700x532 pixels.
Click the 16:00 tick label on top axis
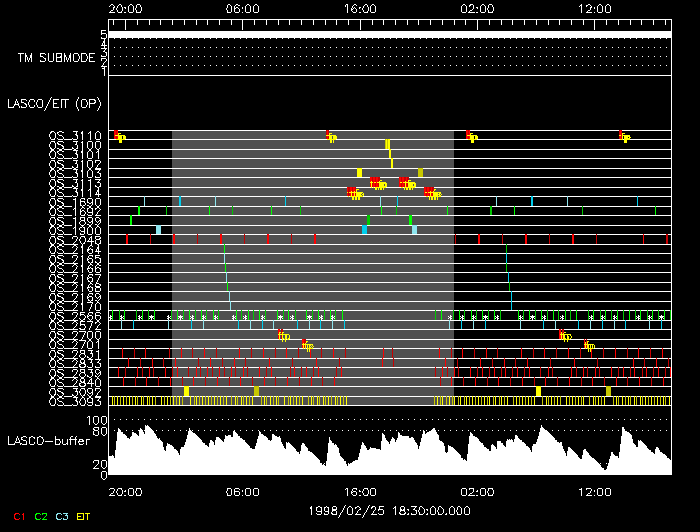tap(360, 8)
